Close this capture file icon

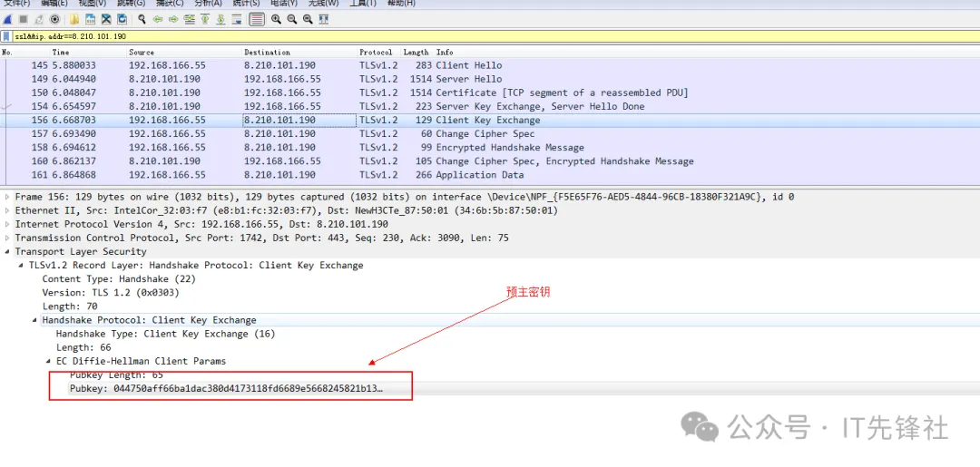pos(106,19)
